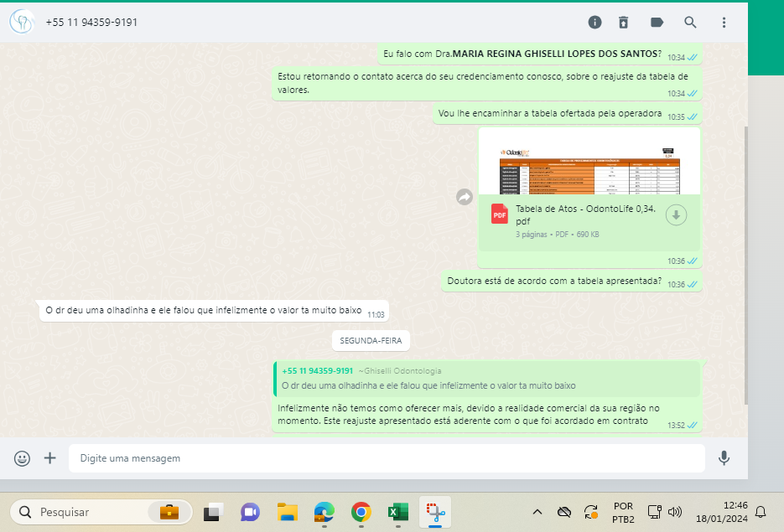
Task: Click the taskbar Pesquisar search box
Action: click(x=101, y=512)
